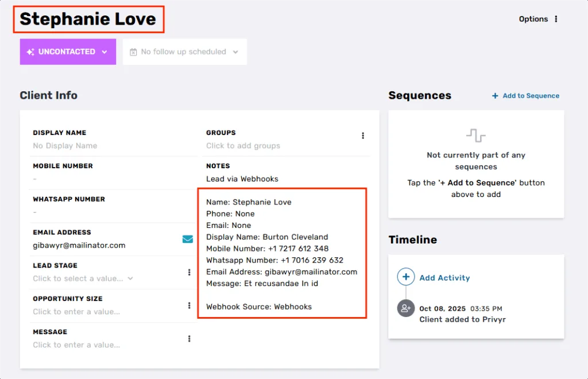Open the Lead Stage three-dot menu
Screen dimensions: 588x379
point(189,272)
